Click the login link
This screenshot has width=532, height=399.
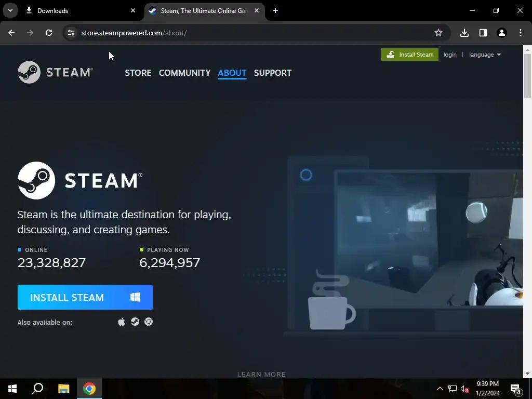pyautogui.click(x=450, y=55)
